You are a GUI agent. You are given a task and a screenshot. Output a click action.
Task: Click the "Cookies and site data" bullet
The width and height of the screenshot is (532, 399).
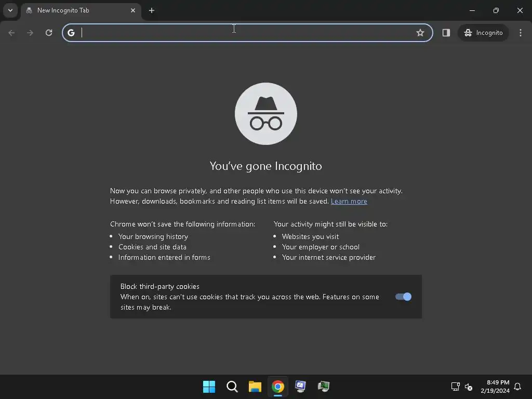(152, 247)
